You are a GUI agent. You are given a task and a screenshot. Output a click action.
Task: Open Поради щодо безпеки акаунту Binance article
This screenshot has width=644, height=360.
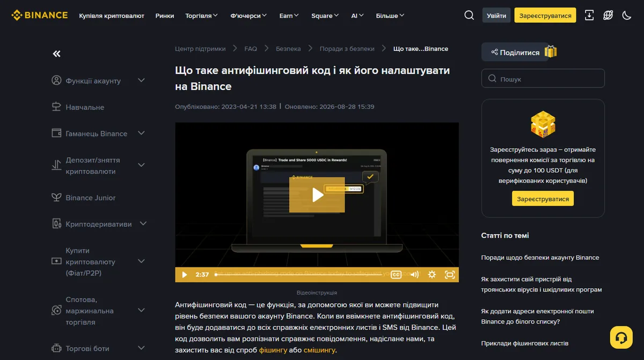point(540,258)
